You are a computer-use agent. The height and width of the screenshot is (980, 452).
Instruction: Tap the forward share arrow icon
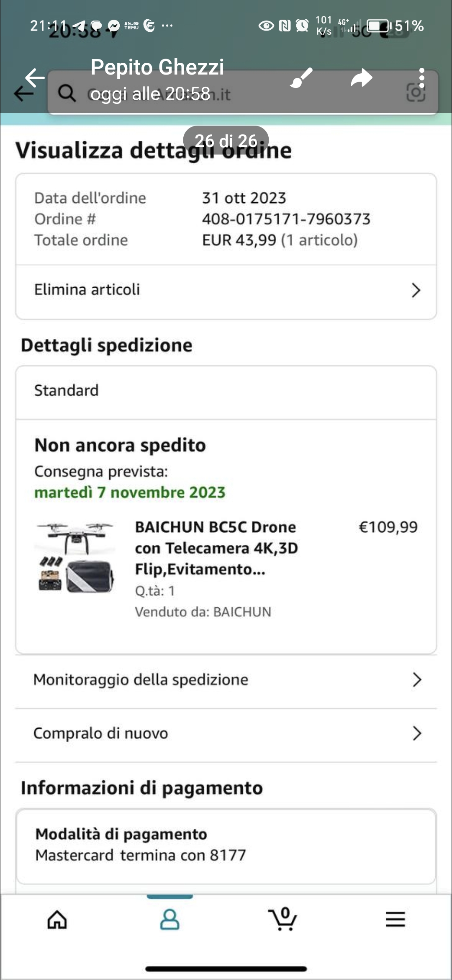361,78
